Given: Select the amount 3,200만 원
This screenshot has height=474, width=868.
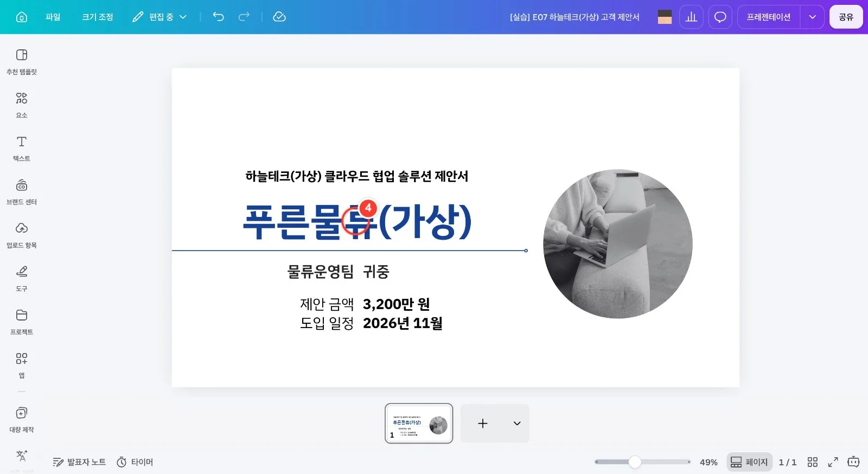Looking at the screenshot, I should [396, 304].
